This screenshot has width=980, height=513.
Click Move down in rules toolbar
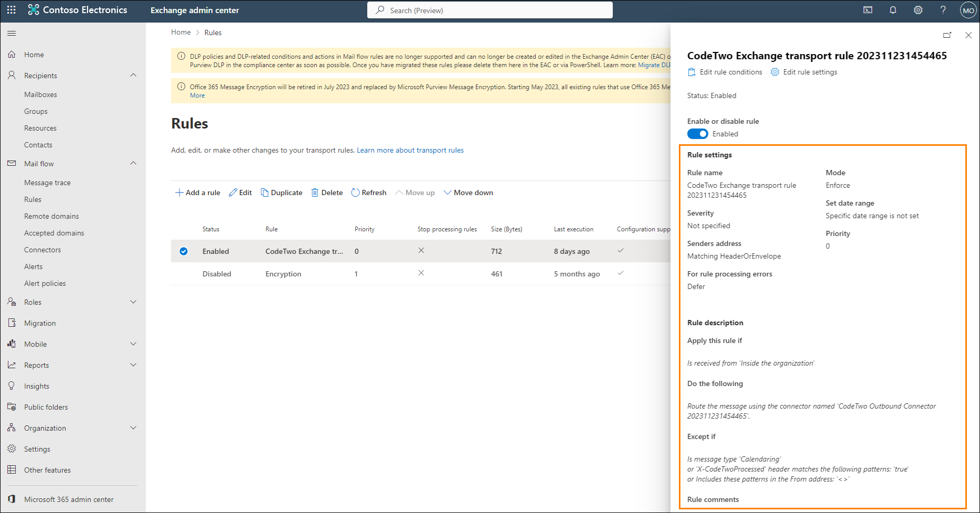click(468, 193)
